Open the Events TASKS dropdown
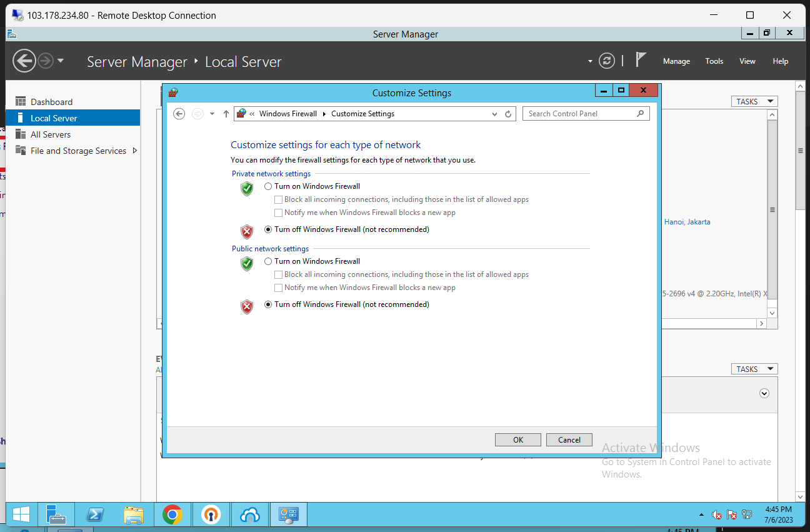This screenshot has height=532, width=810. tap(754, 369)
